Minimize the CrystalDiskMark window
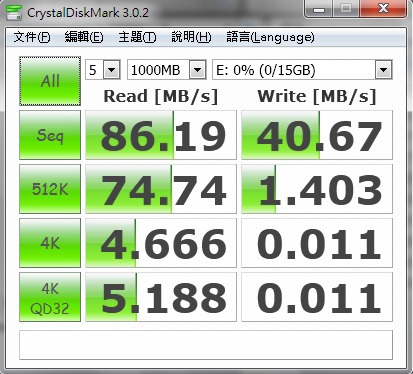413x374 pixels. point(319,9)
